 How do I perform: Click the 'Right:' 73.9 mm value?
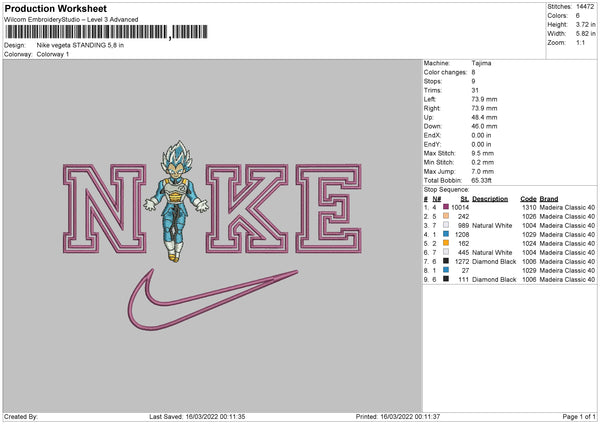click(x=484, y=108)
